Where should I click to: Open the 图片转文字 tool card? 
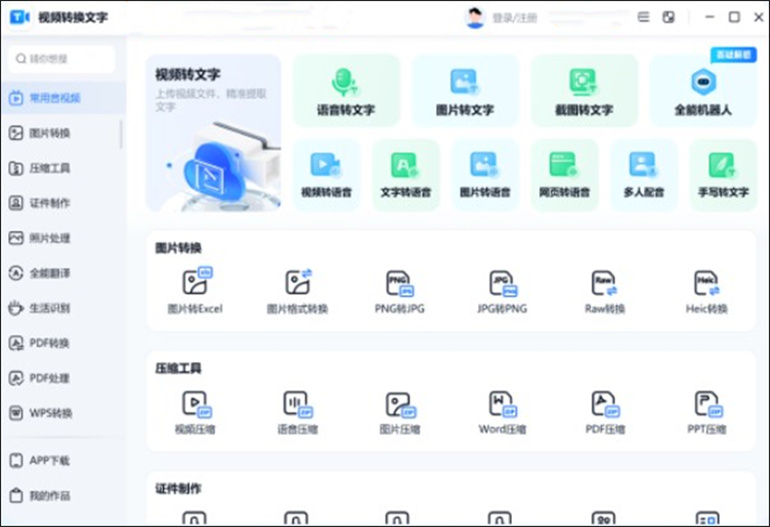click(465, 91)
